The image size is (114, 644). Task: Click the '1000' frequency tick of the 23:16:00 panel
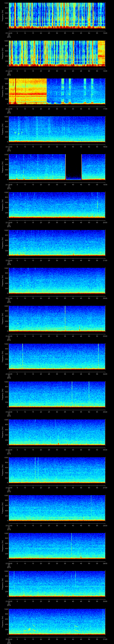pos(6,79)
